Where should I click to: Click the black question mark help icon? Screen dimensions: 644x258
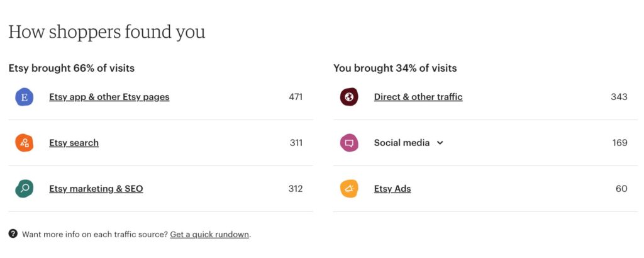[13, 234]
